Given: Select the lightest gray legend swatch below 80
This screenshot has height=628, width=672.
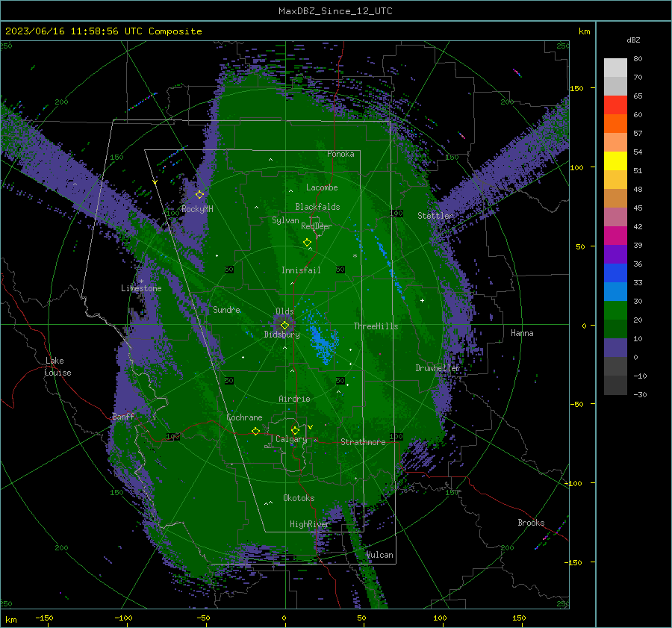Looking at the screenshot, I should click(615, 68).
